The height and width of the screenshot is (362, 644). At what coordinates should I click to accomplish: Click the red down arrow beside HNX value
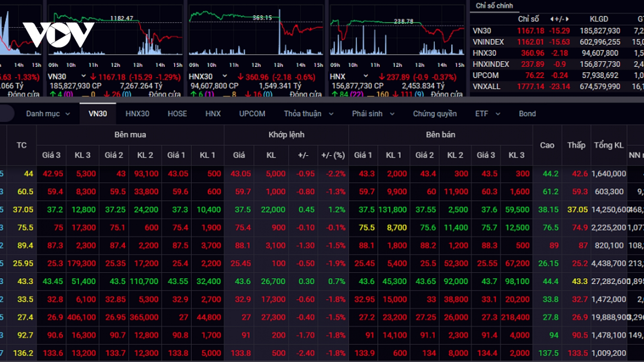(382, 76)
